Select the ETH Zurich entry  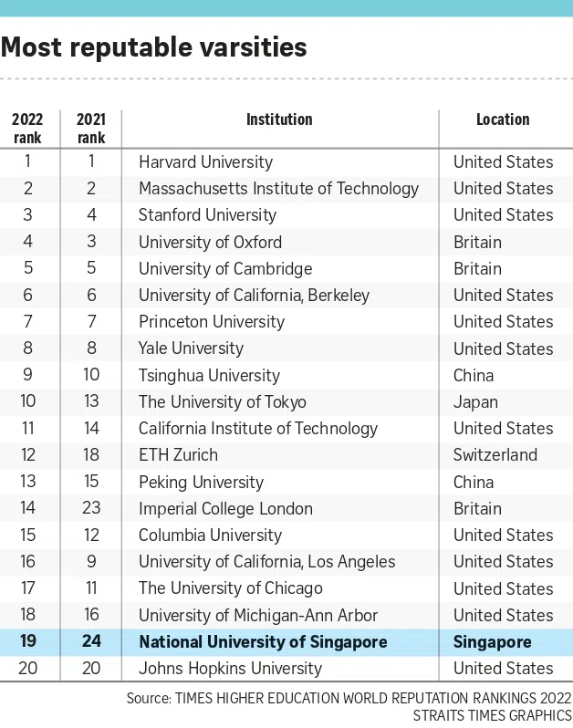tap(178, 455)
